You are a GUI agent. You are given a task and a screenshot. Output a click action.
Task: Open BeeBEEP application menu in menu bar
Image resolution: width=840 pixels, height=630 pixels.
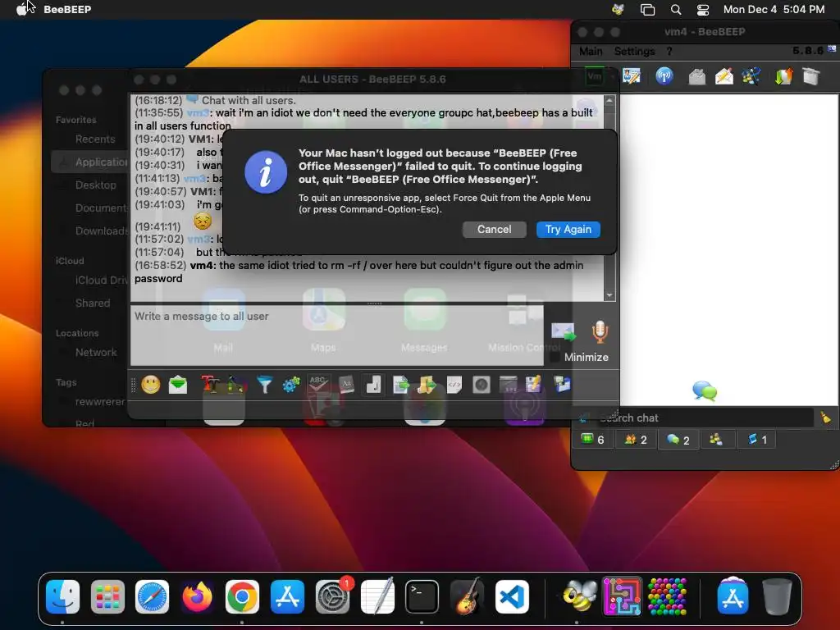pyautogui.click(x=67, y=9)
